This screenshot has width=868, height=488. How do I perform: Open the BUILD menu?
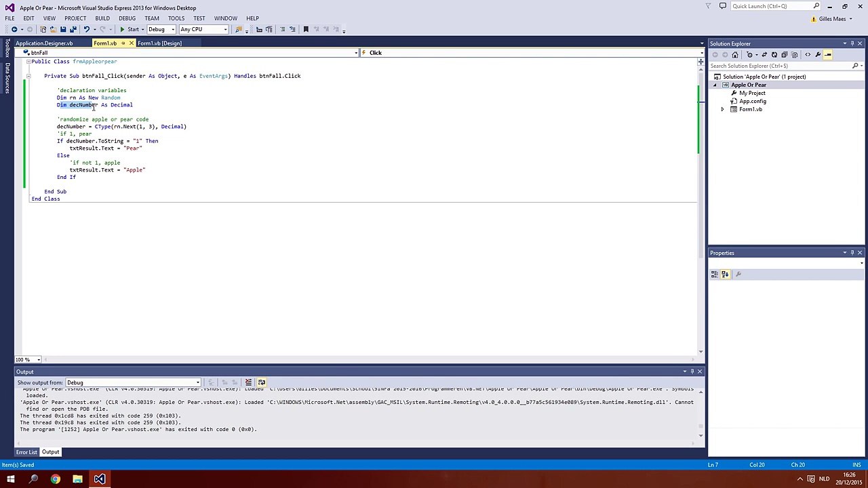click(x=102, y=18)
